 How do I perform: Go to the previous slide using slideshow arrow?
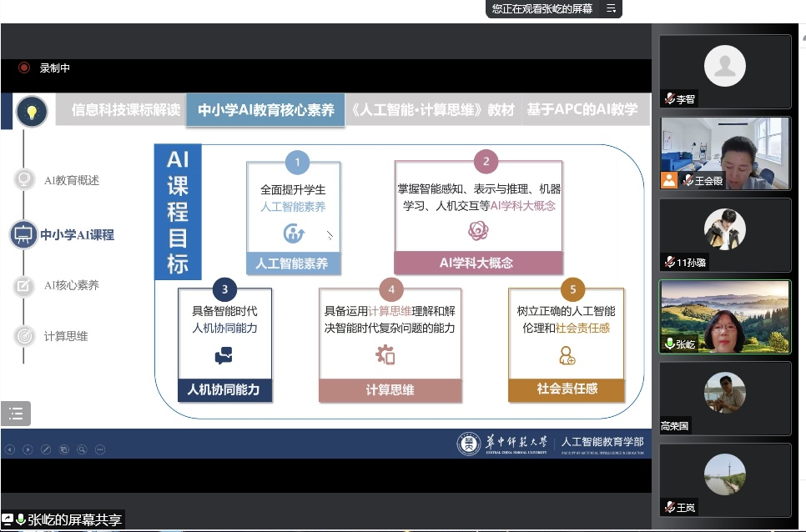pyautogui.click(x=10, y=449)
